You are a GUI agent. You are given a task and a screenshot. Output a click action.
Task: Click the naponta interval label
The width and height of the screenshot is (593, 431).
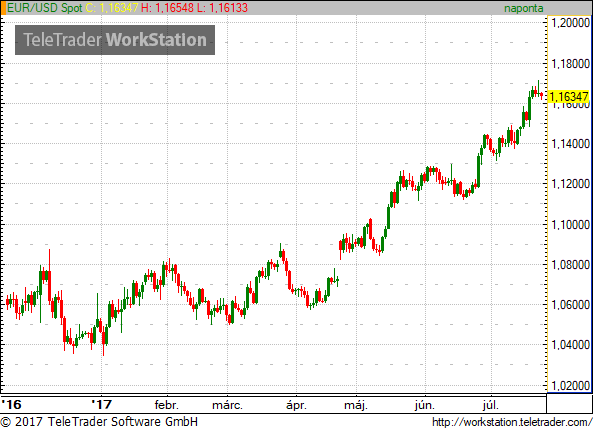[523, 8]
